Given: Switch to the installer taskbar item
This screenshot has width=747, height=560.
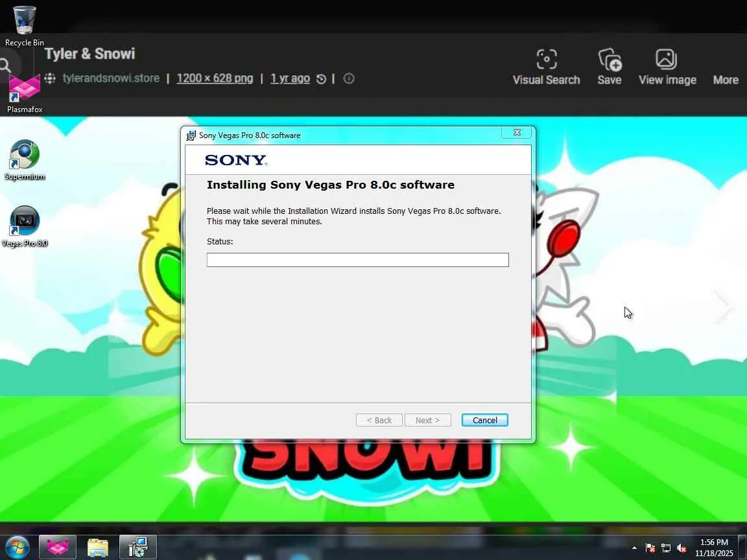Looking at the screenshot, I should click(x=138, y=547).
